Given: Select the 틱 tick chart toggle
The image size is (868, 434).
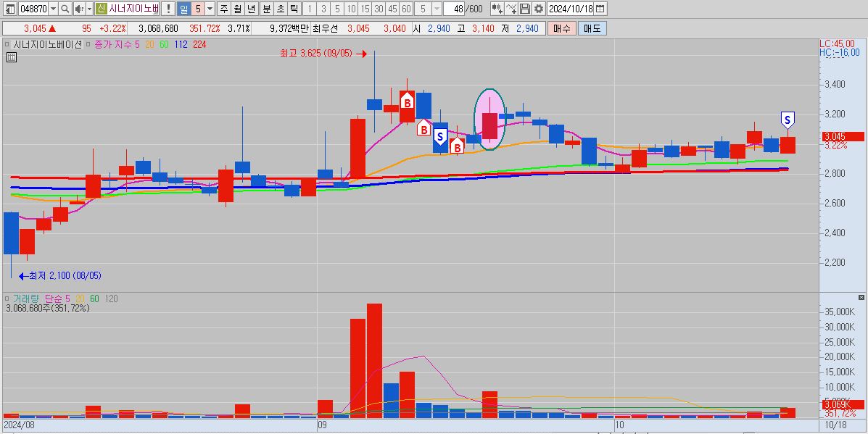Looking at the screenshot, I should click(x=294, y=9).
